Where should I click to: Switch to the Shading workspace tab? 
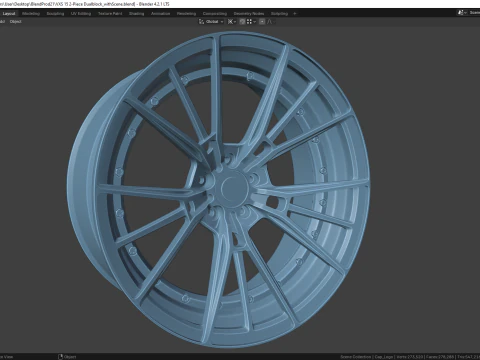[x=137, y=14]
